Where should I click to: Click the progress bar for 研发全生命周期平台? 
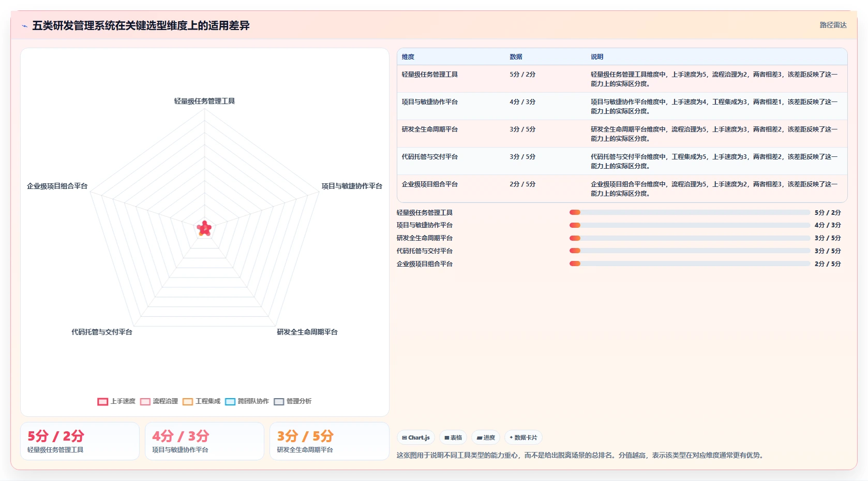pyautogui.click(x=690, y=238)
